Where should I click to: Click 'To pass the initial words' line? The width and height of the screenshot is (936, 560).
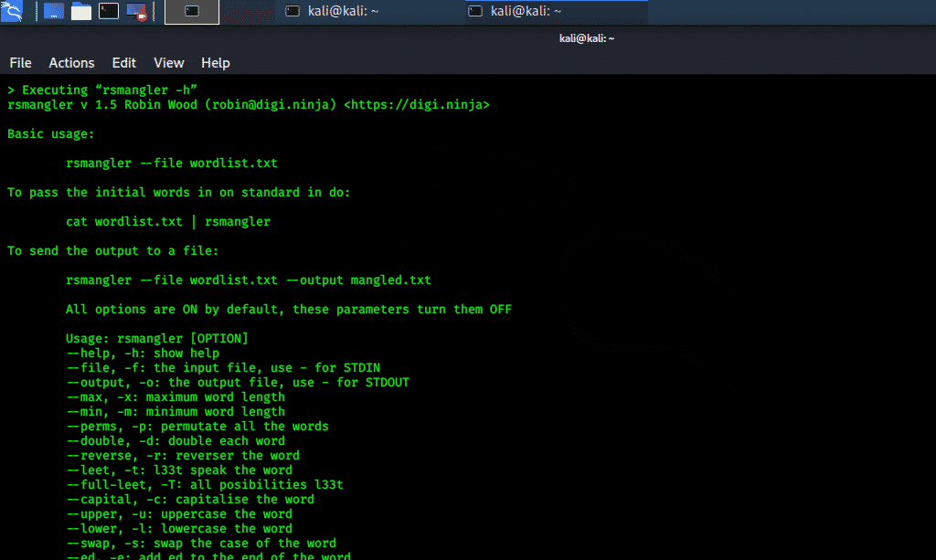click(178, 193)
